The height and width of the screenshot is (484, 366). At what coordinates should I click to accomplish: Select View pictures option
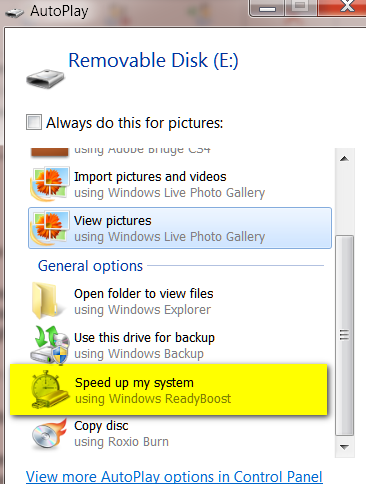coord(180,228)
